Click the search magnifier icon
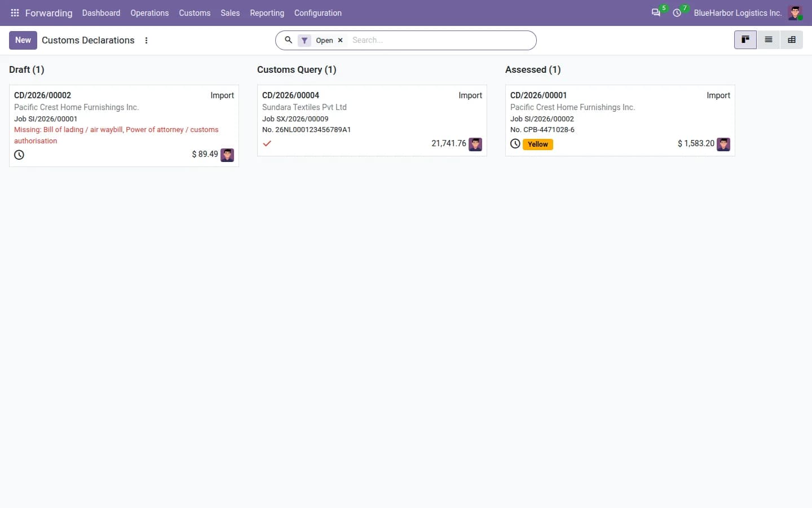Screen dimensions: 812x508 (x=288, y=40)
